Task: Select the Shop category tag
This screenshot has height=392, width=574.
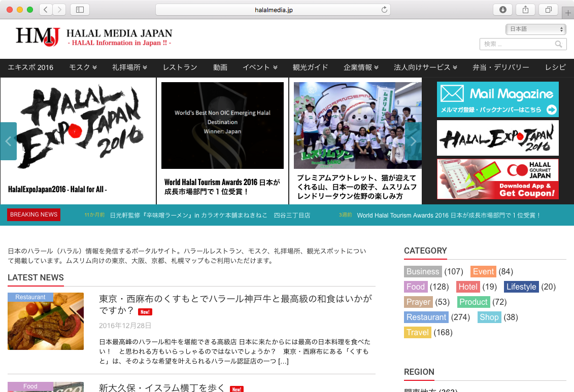Action: (x=489, y=317)
